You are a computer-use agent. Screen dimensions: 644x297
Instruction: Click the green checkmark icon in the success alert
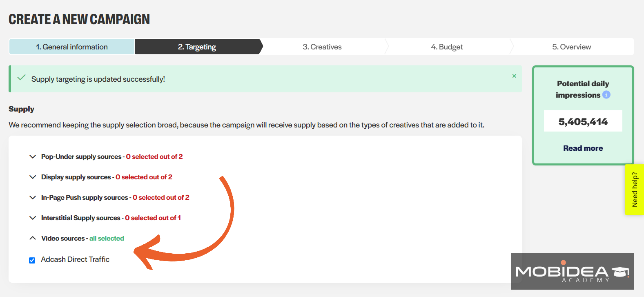click(22, 78)
